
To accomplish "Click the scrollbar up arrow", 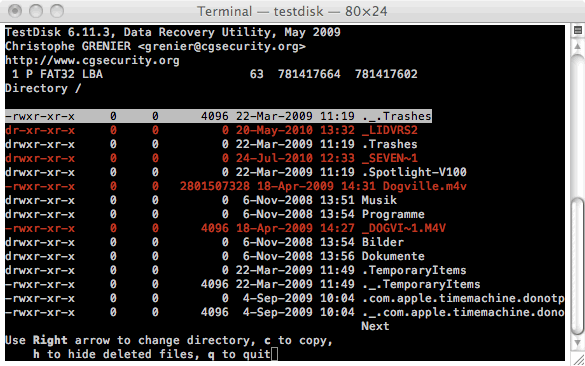I will [x=578, y=46].
